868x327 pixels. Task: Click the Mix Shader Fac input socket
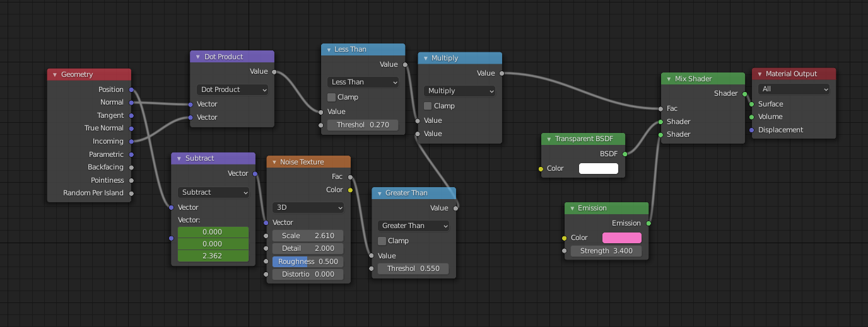tap(660, 108)
